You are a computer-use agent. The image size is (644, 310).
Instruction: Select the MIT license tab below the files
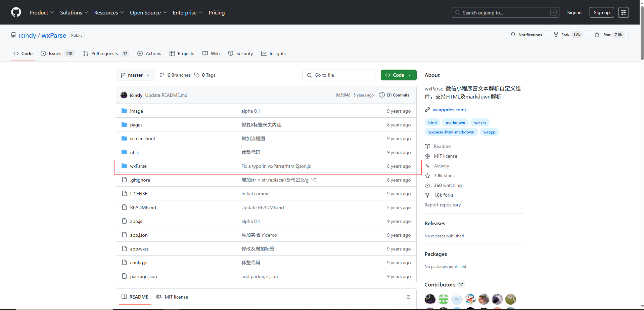(x=172, y=297)
